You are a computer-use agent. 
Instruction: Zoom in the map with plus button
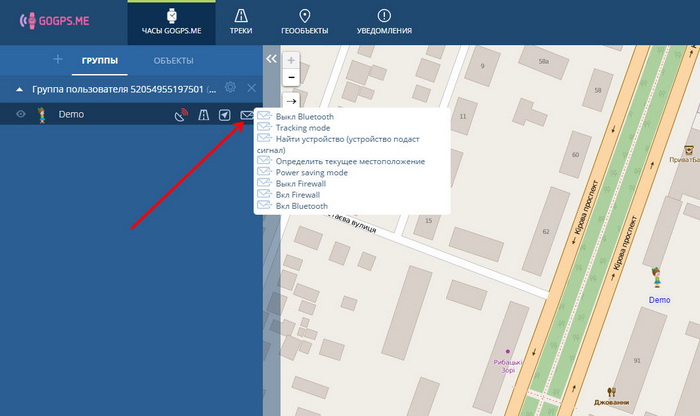tap(291, 60)
